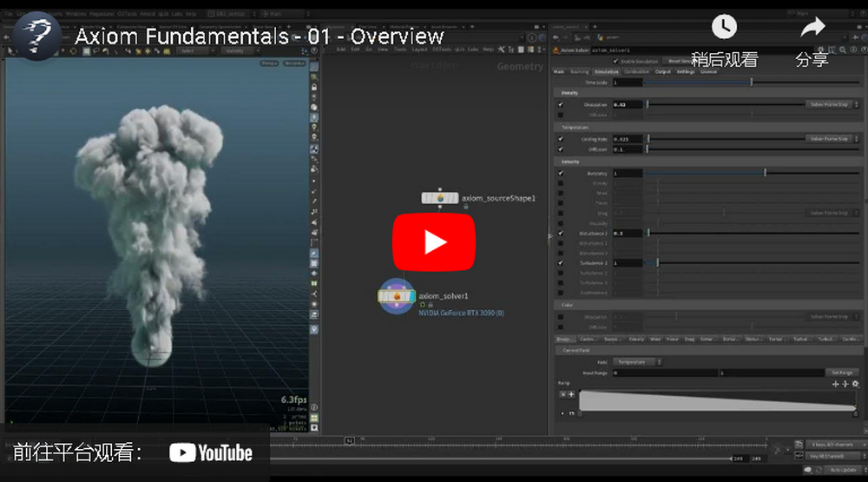Toggle the Temperature Diffusion checkbox
The width and height of the screenshot is (868, 482).
point(561,149)
